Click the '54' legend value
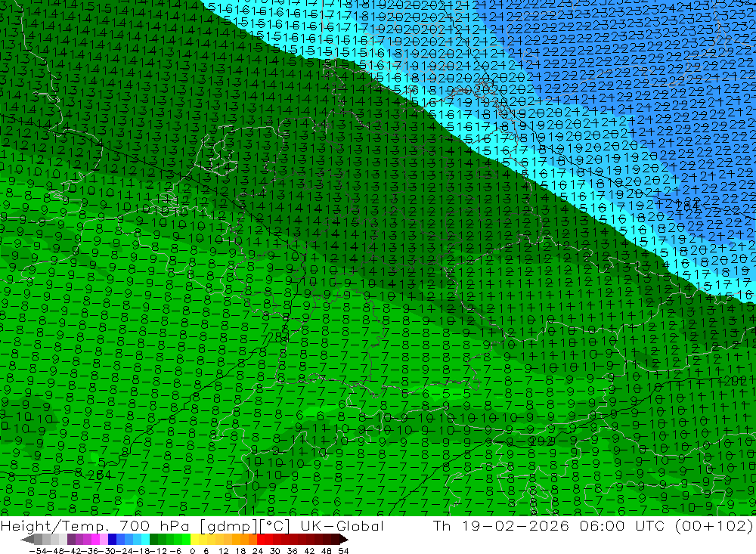Image resolution: width=756 pixels, height=554 pixels. 343,551
